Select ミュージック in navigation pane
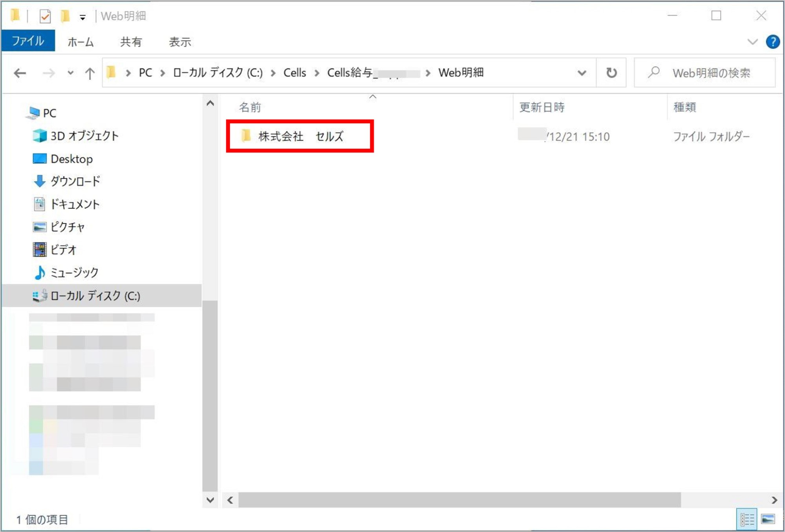785x532 pixels. point(74,272)
